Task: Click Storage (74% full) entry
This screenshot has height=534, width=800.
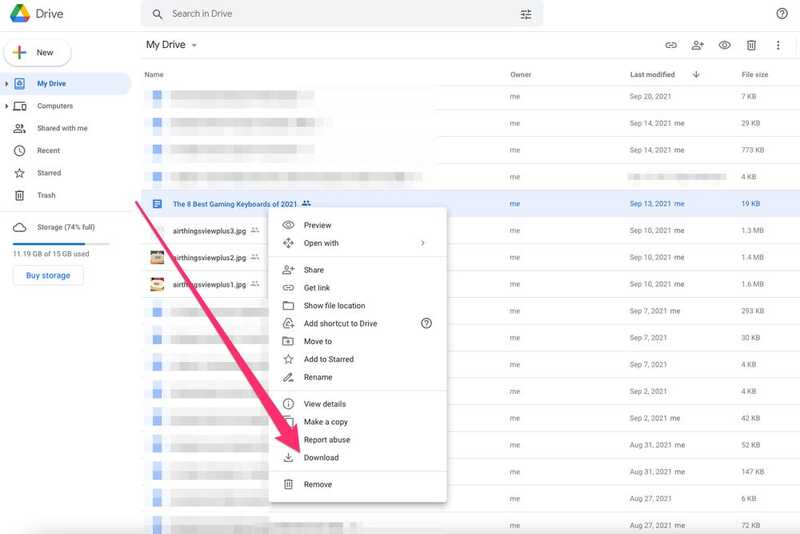Action: [66, 227]
